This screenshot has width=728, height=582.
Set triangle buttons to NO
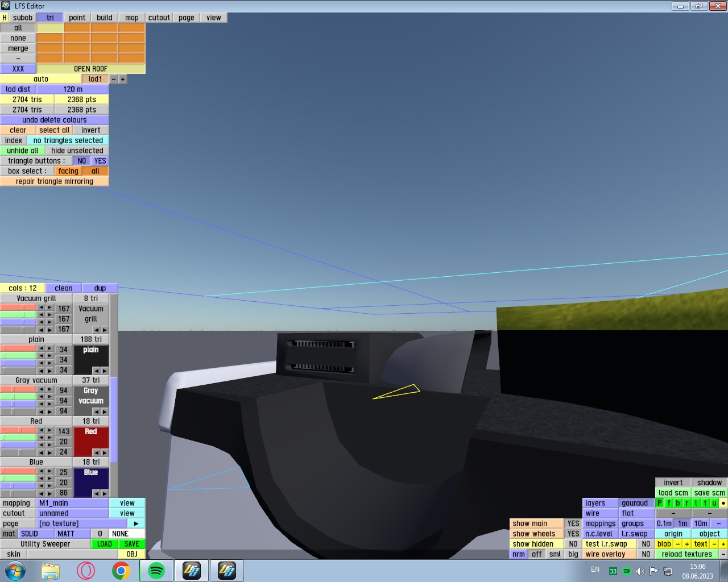[x=82, y=161]
